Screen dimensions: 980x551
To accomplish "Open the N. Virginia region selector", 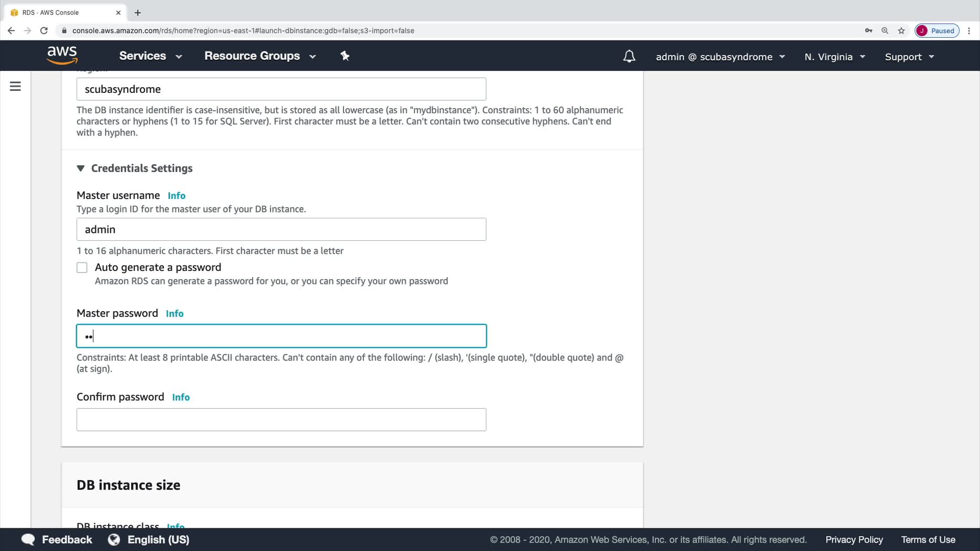I will [835, 57].
